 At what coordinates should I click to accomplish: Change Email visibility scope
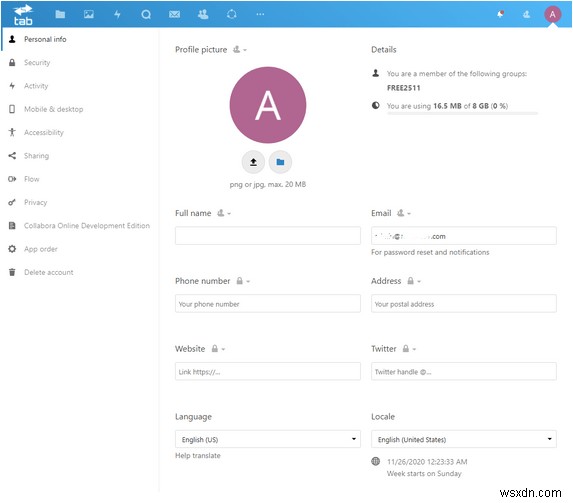point(404,213)
